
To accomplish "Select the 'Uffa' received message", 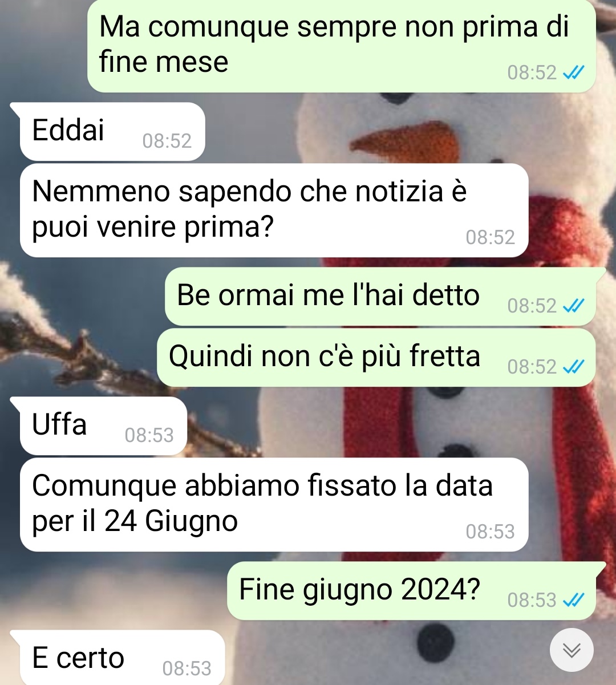I will (104, 426).
